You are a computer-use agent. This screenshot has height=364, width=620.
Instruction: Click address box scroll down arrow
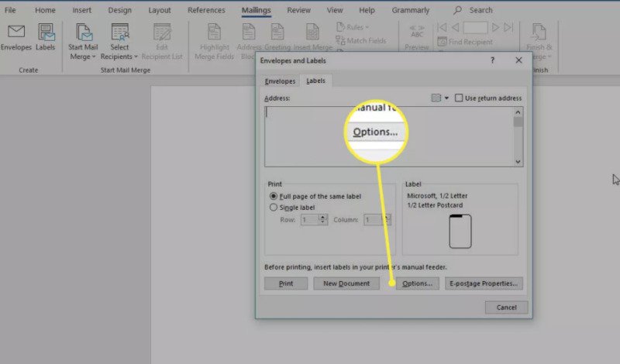click(x=518, y=162)
